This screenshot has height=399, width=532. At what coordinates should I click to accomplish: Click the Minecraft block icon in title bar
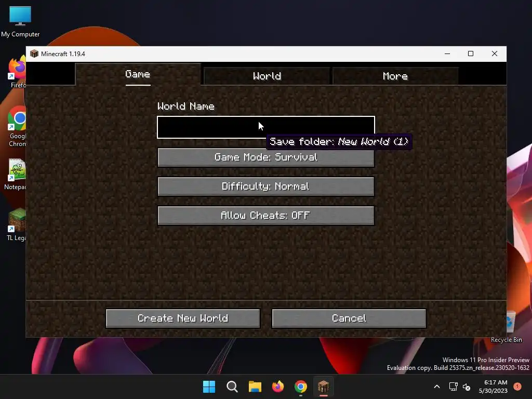pyautogui.click(x=34, y=54)
